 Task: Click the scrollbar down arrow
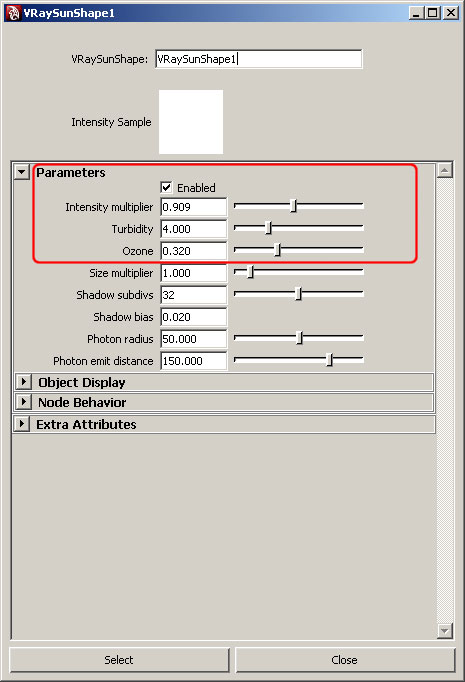click(x=445, y=630)
